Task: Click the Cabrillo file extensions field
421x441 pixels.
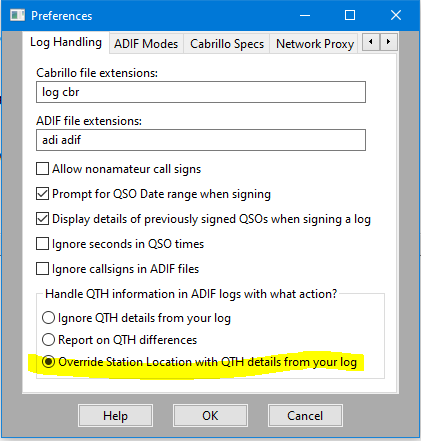Action: (201, 92)
